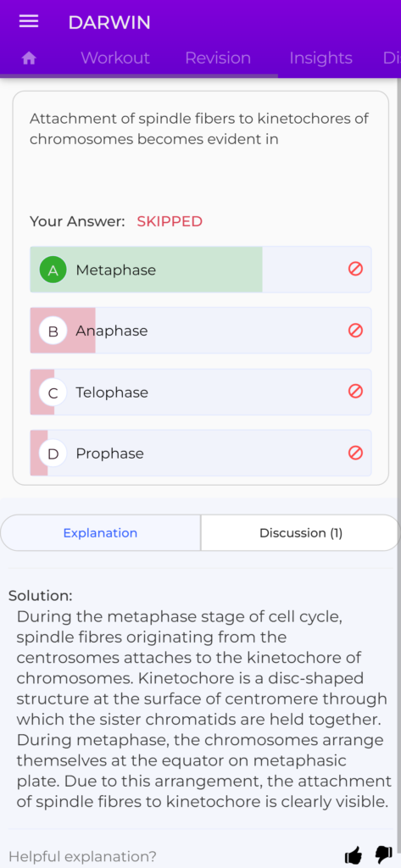Click the block icon on Anaphase
Screen dimensions: 401x868
click(355, 331)
